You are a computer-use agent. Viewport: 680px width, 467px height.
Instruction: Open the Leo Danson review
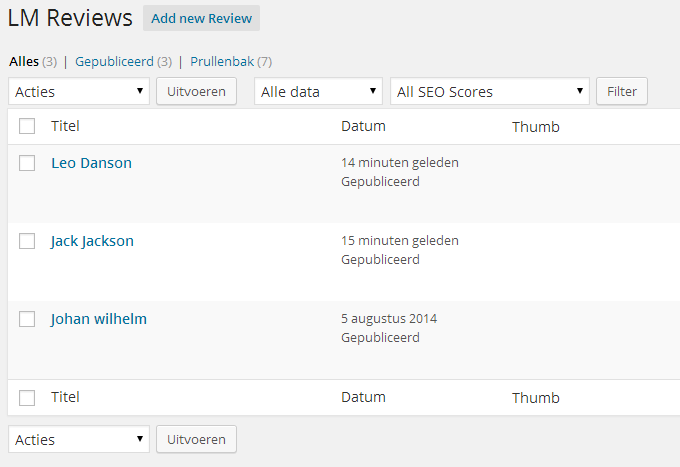[x=92, y=163]
